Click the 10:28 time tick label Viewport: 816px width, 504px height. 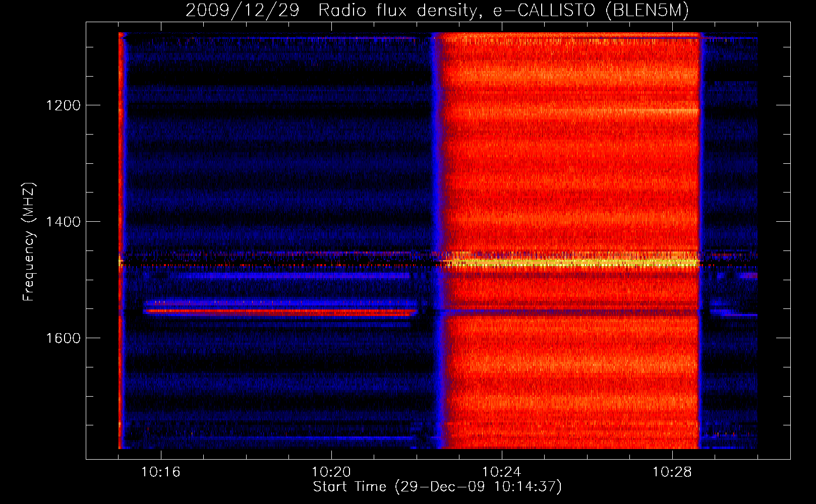click(x=672, y=472)
